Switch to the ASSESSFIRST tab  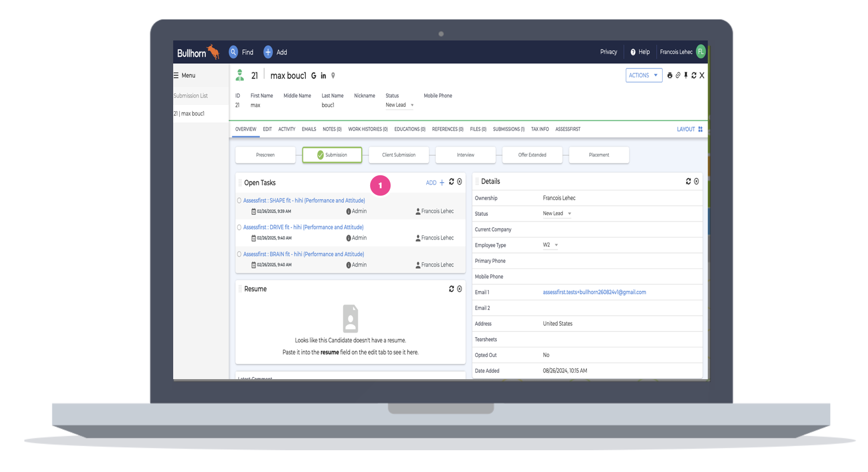(567, 129)
